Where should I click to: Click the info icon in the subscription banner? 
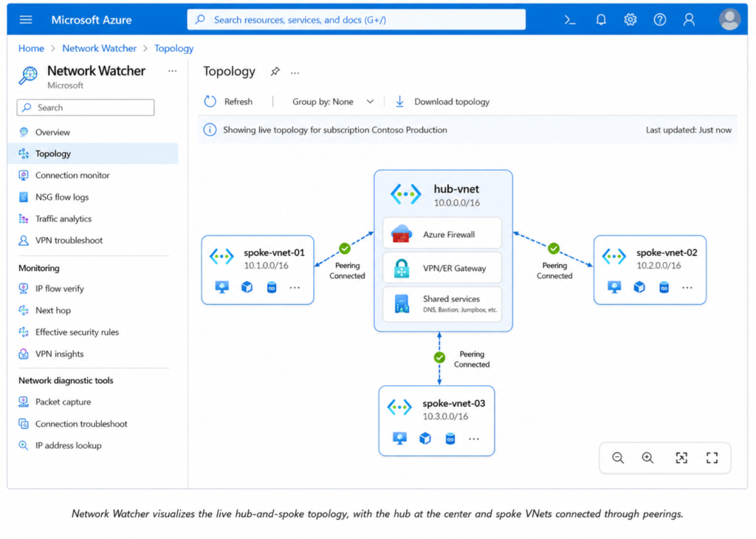(210, 130)
